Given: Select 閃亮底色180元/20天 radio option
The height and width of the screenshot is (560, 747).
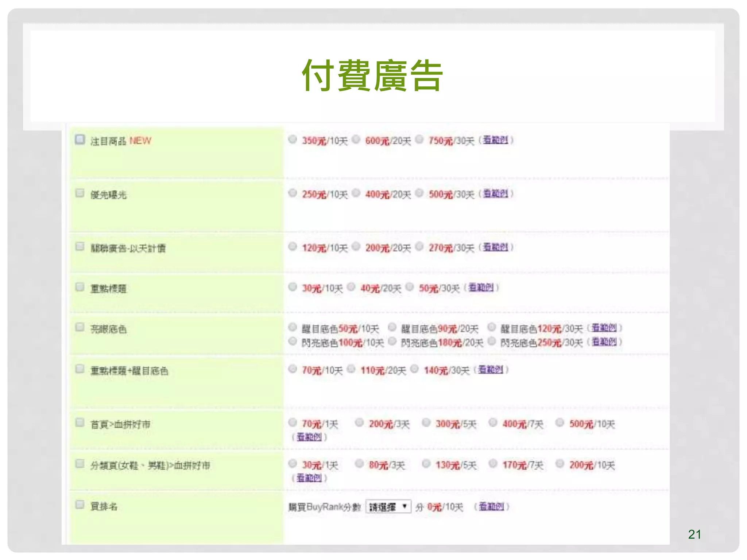Looking at the screenshot, I should [x=392, y=341].
